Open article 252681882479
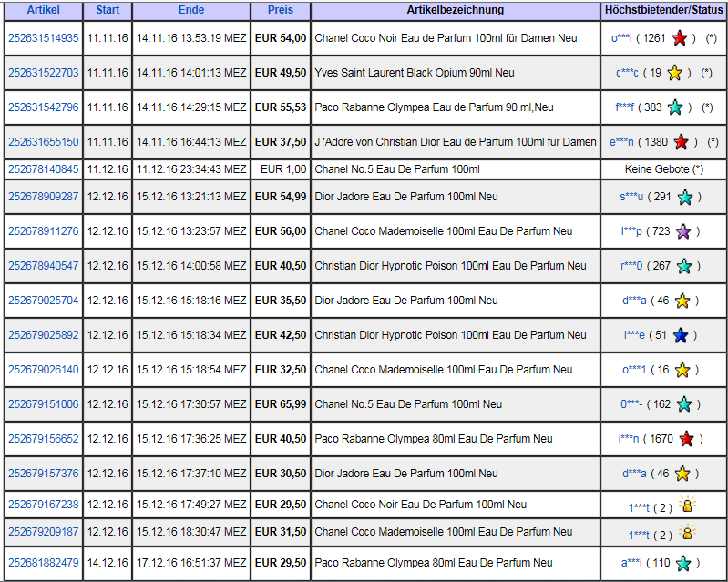 coord(44,563)
